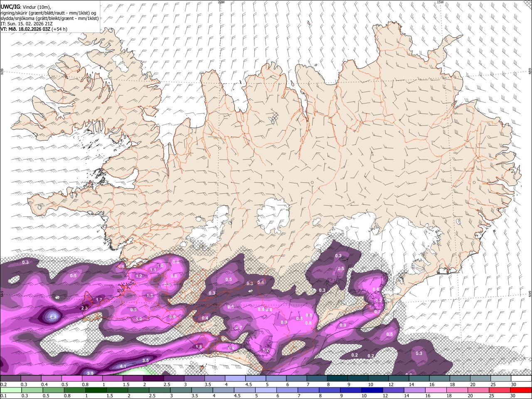Screen dimensions: 532x399
Task: Click the '0.6' precipitation value on the map
Action: [x=176, y=262]
